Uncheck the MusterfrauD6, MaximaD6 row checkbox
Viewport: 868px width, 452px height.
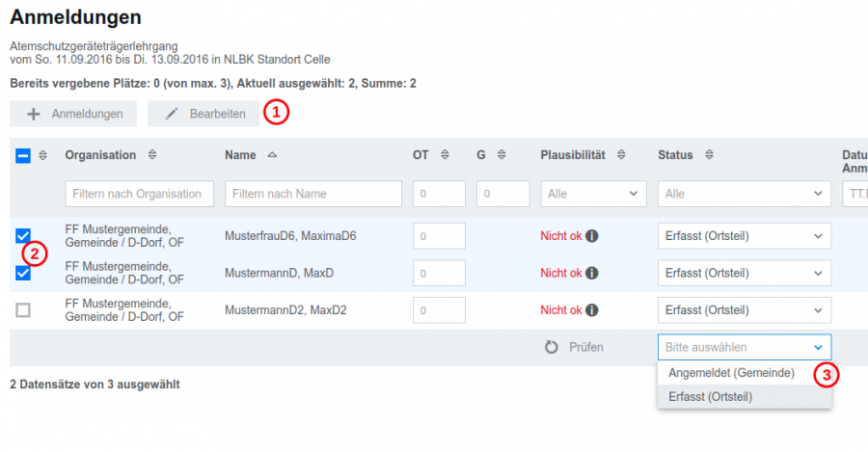[x=23, y=236]
